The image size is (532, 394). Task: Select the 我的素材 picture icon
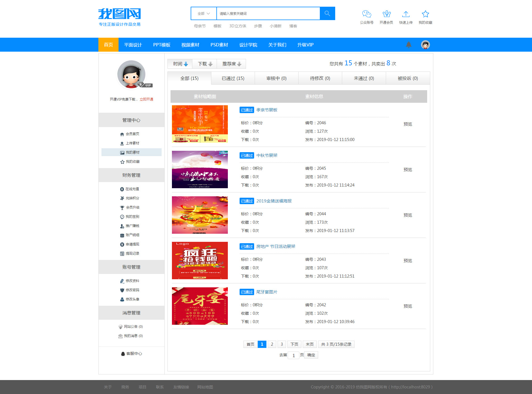[122, 152]
